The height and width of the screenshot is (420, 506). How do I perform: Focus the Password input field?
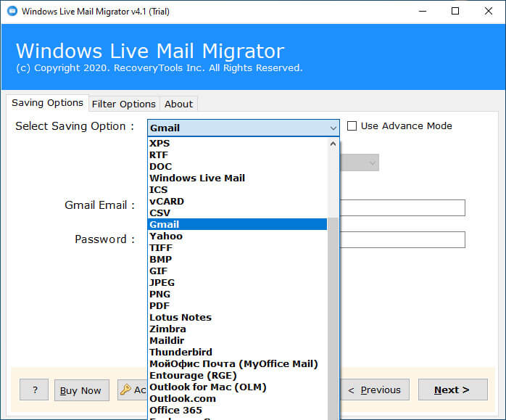point(402,239)
